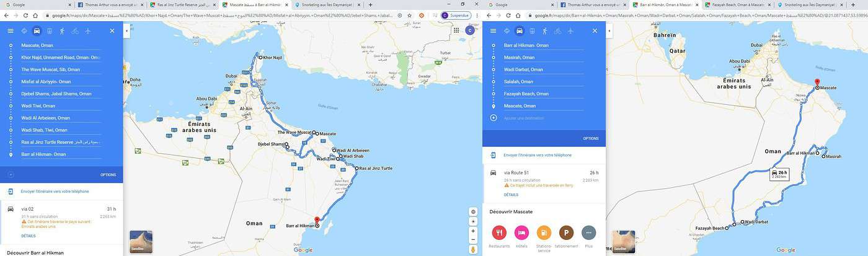Send itinerary to phone in left window
This screenshot has width=868, height=256.
pyautogui.click(x=55, y=192)
